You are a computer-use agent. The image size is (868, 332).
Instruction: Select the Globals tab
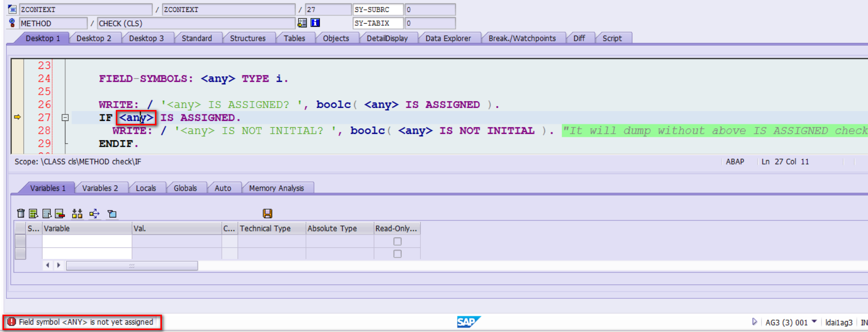click(x=185, y=188)
